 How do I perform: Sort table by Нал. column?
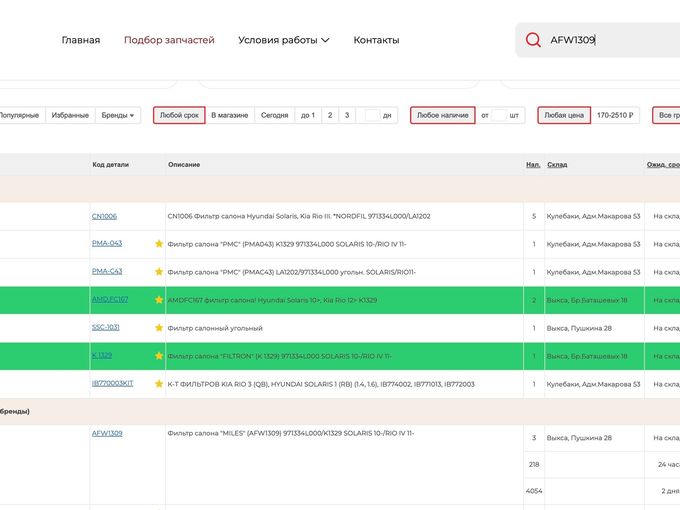click(533, 165)
